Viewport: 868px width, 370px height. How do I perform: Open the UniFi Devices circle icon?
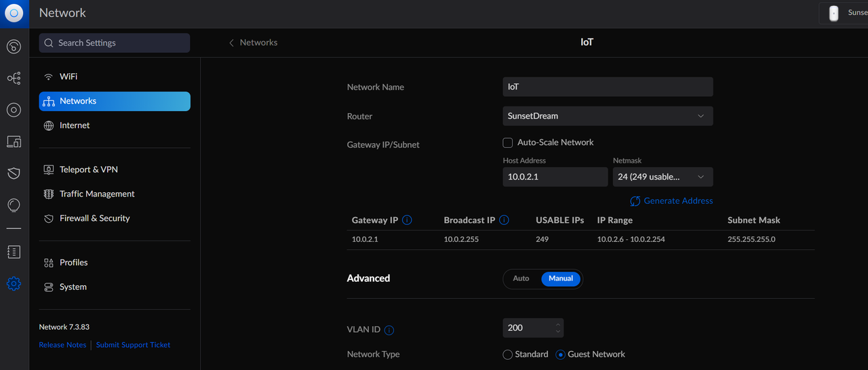coord(14,110)
